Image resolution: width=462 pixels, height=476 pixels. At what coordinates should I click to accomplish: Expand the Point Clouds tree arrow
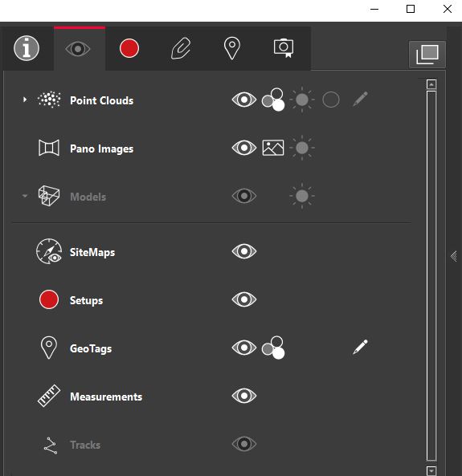pyautogui.click(x=25, y=100)
